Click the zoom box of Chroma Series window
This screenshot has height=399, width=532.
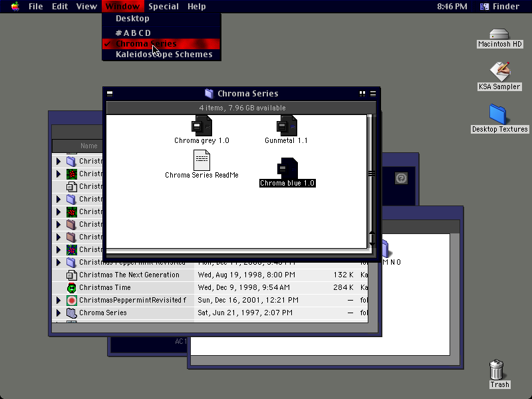point(362,93)
